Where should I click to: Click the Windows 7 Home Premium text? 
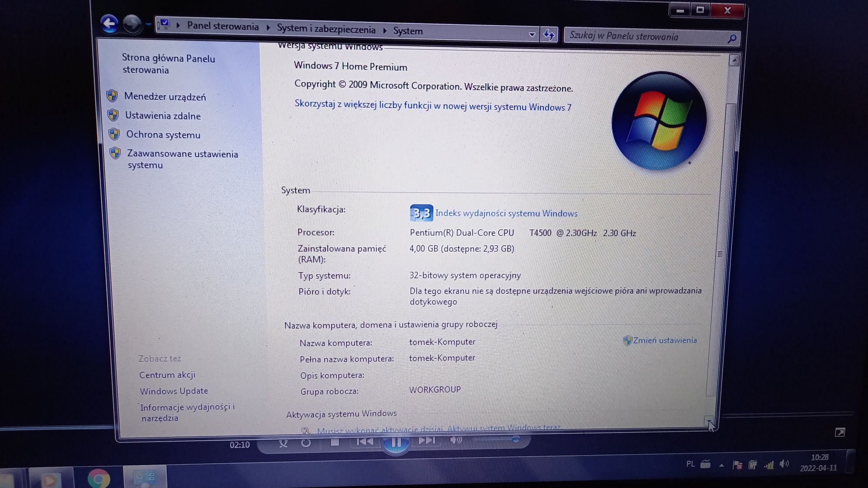350,66
